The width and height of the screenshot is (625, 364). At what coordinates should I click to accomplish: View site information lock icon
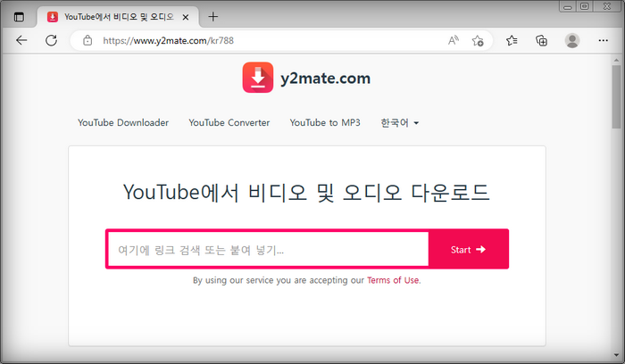pyautogui.click(x=87, y=40)
